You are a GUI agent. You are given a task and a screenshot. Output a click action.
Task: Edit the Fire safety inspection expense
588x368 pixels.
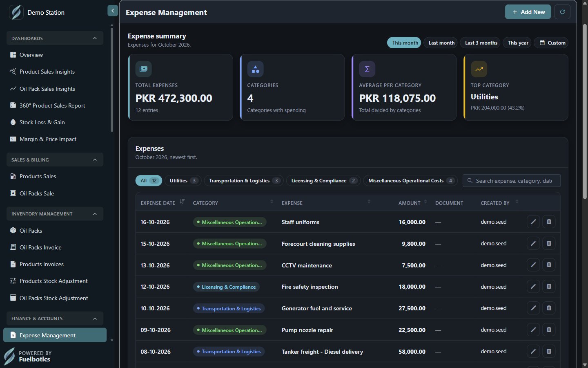point(533,287)
